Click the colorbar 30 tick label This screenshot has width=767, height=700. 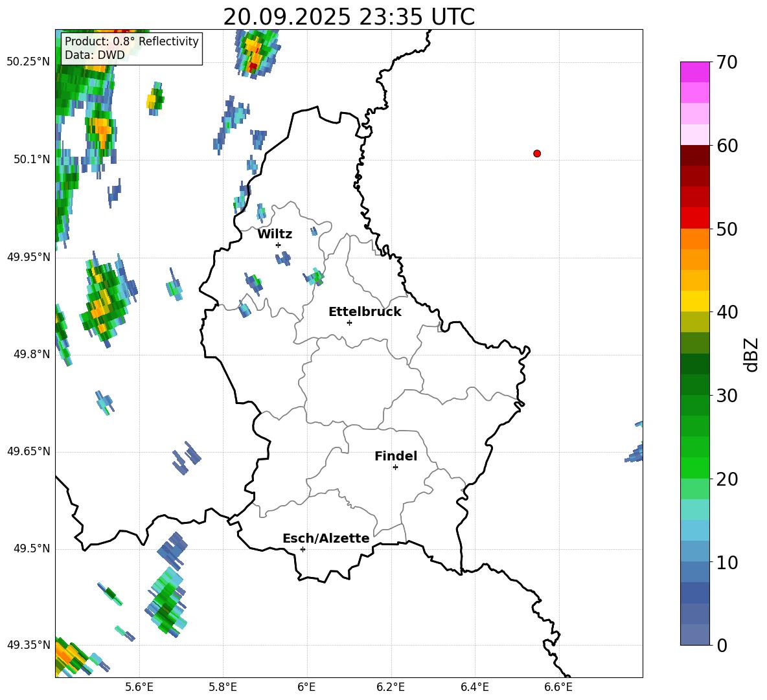pos(727,396)
